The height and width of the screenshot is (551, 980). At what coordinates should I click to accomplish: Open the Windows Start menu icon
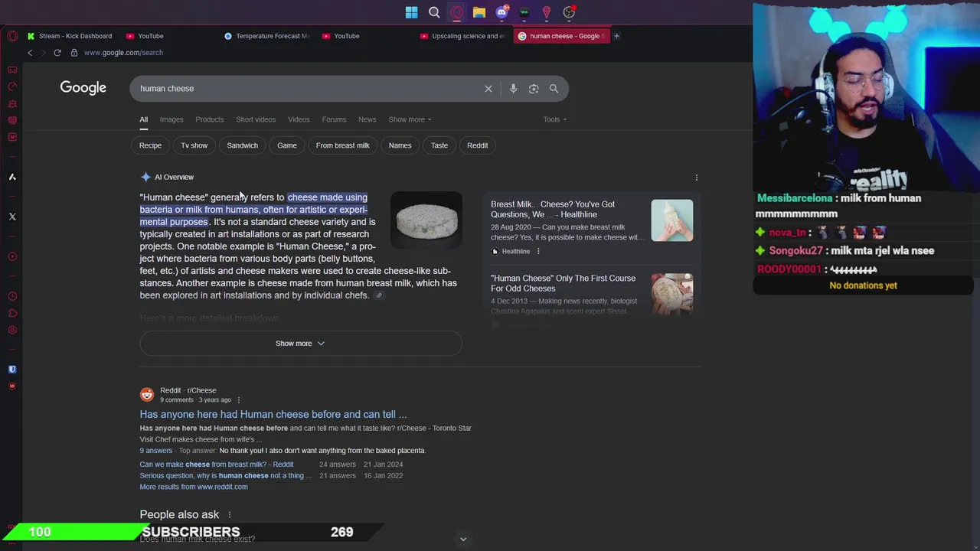pos(412,12)
